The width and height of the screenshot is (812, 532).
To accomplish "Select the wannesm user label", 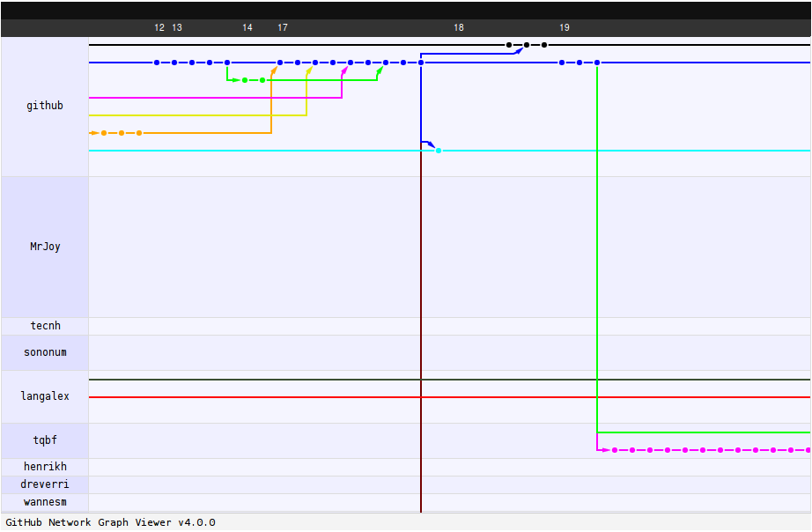I will tap(45, 502).
